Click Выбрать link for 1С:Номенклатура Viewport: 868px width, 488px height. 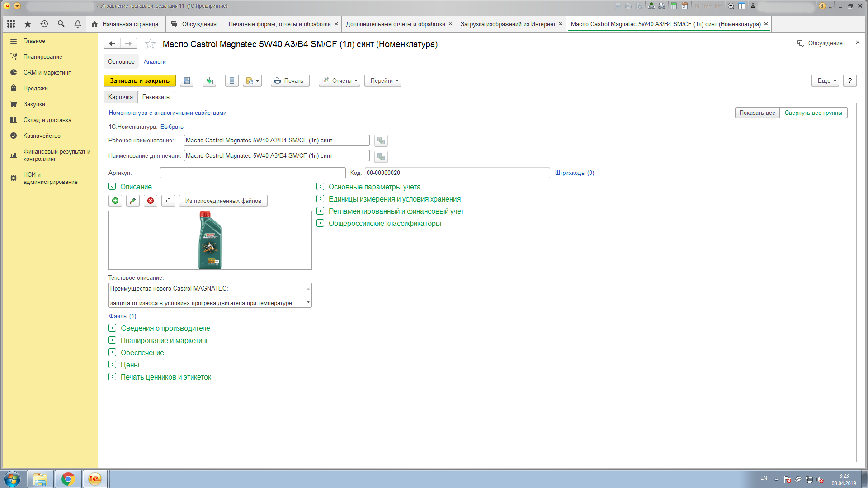click(172, 127)
